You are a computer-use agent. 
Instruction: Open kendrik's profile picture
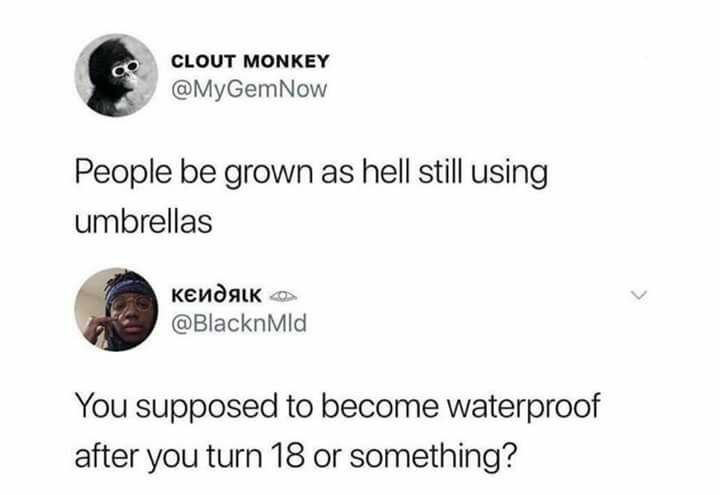pos(116,309)
